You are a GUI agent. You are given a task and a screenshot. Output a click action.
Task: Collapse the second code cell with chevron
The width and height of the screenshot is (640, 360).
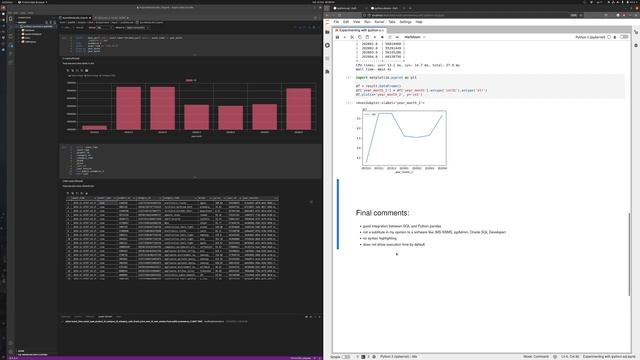(195, 178)
